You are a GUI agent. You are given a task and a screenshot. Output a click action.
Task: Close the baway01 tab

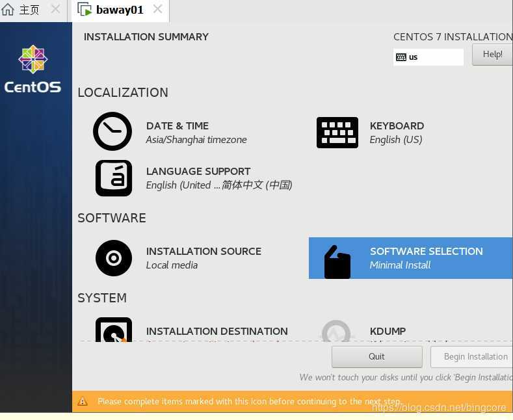coord(158,9)
